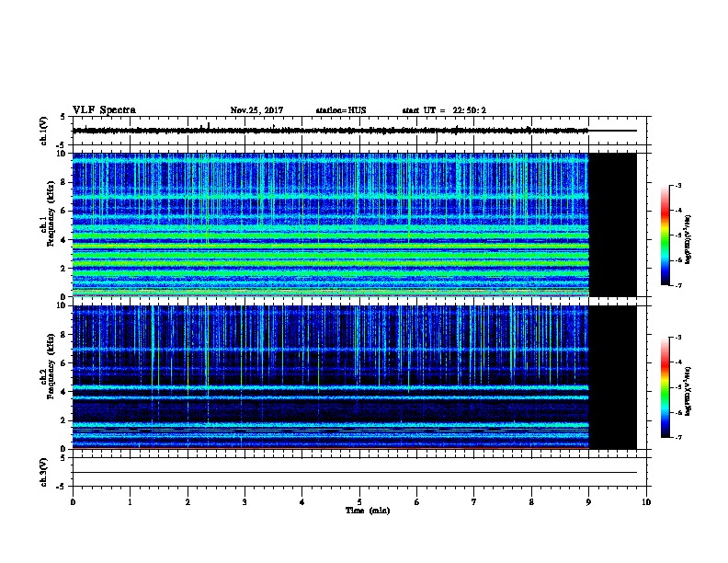The height and width of the screenshot is (563, 728).
Task: Click the "-7" label on ch.2 color bar
Action: tap(677, 437)
